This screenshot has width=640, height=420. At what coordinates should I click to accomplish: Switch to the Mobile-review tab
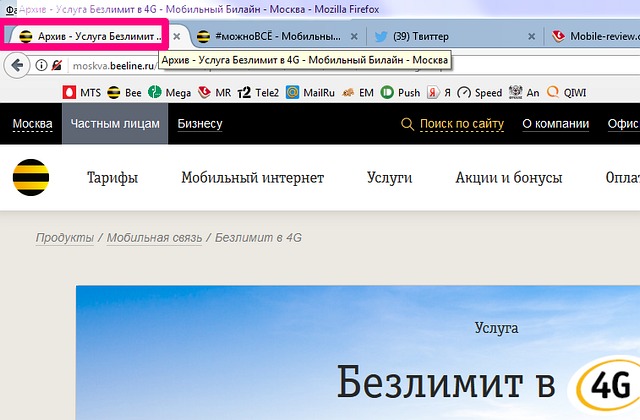[x=593, y=36]
